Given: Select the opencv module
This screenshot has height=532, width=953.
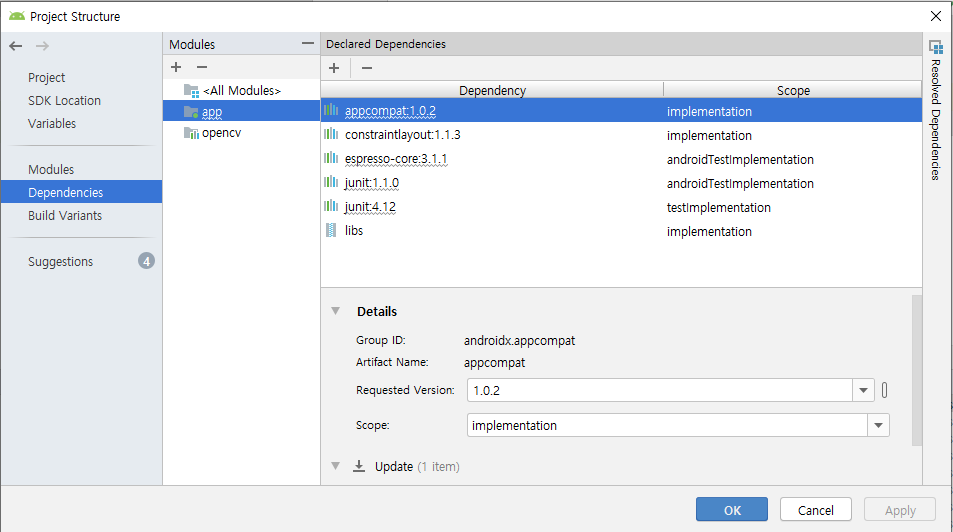Looking at the screenshot, I should (221, 133).
